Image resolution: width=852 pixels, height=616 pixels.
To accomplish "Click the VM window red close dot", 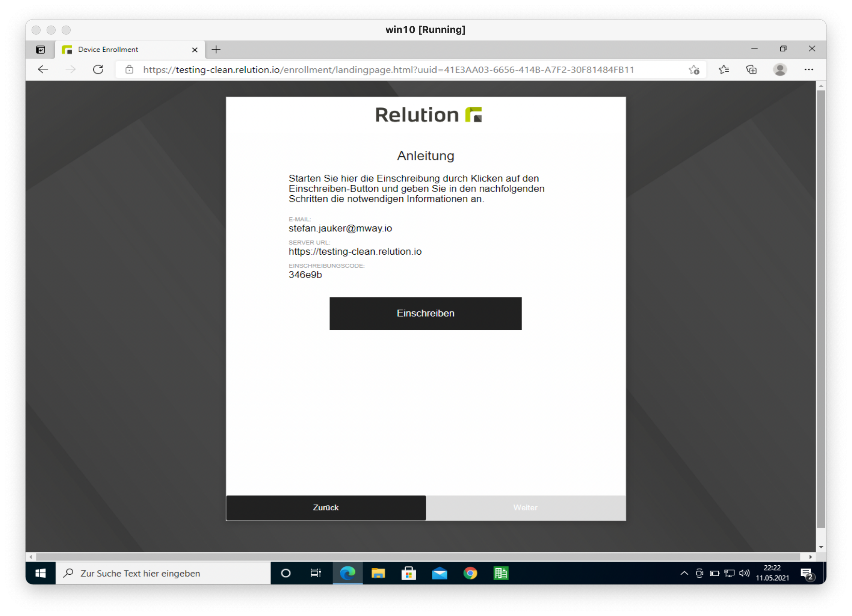I will click(36, 30).
